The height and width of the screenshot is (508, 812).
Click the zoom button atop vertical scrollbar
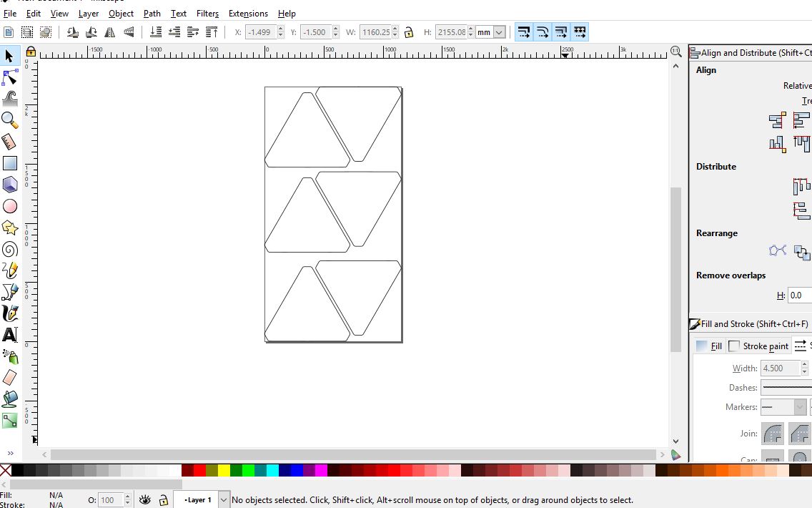click(675, 51)
